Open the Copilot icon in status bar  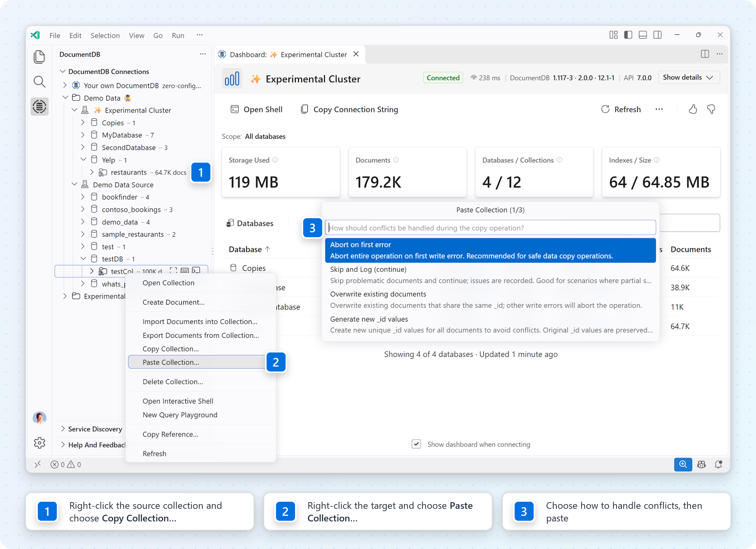coord(701,464)
